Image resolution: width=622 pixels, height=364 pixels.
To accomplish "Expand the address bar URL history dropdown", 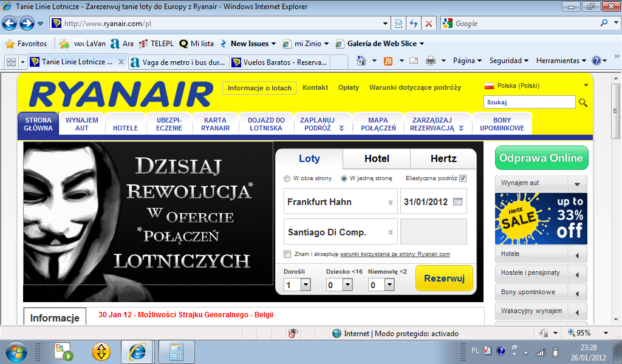I will 385,24.
